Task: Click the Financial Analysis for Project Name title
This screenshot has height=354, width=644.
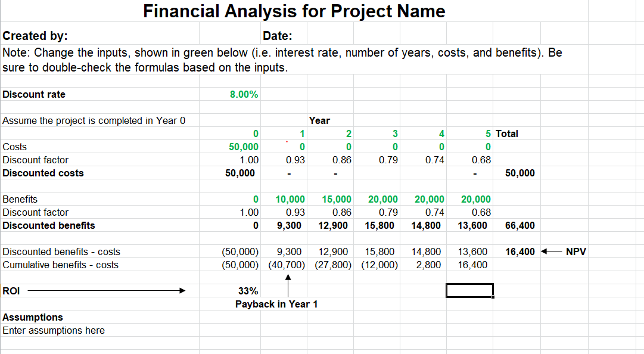Action: [294, 11]
